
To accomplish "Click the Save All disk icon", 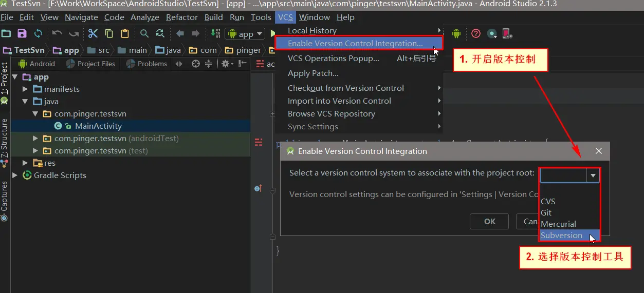I will pos(22,34).
